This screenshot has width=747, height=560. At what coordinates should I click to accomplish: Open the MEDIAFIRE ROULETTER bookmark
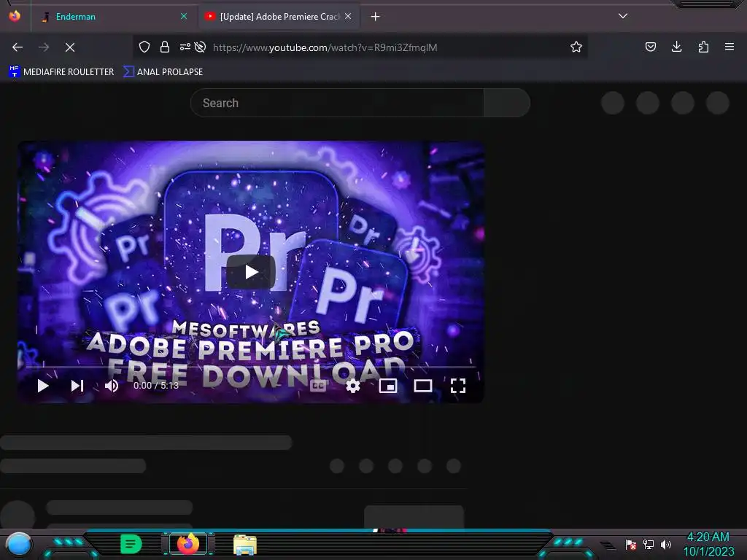[x=61, y=72]
